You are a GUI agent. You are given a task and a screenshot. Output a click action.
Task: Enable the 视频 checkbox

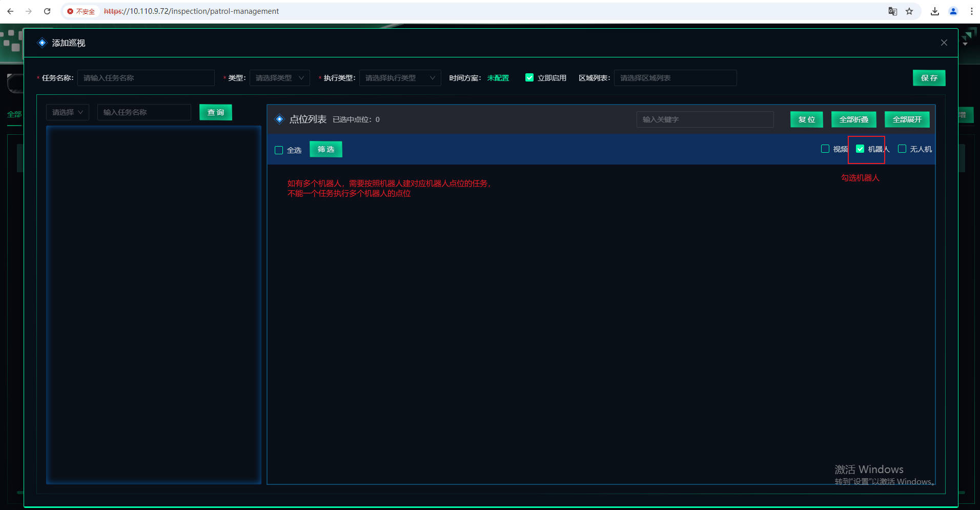click(x=825, y=149)
